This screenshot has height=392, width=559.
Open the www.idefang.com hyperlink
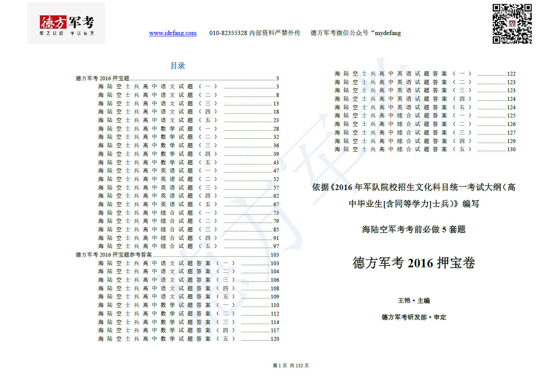point(173,33)
